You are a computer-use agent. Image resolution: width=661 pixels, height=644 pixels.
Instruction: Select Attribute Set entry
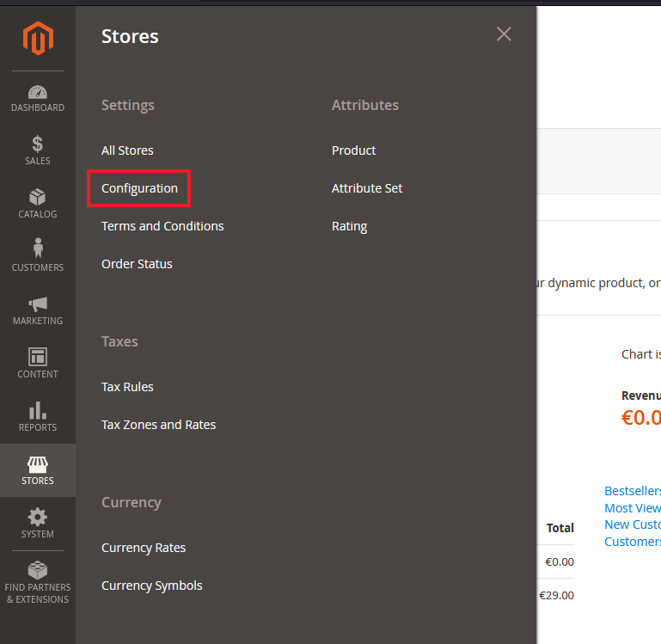click(367, 188)
